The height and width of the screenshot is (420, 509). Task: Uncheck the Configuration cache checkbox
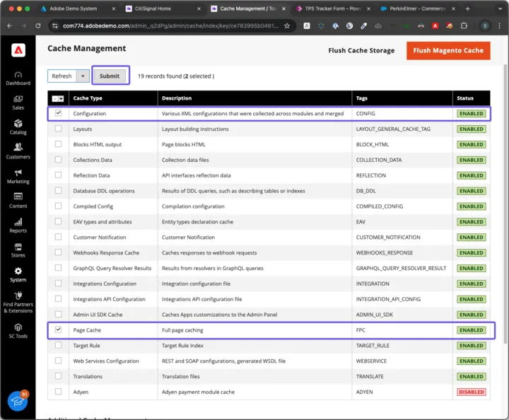pyautogui.click(x=58, y=113)
